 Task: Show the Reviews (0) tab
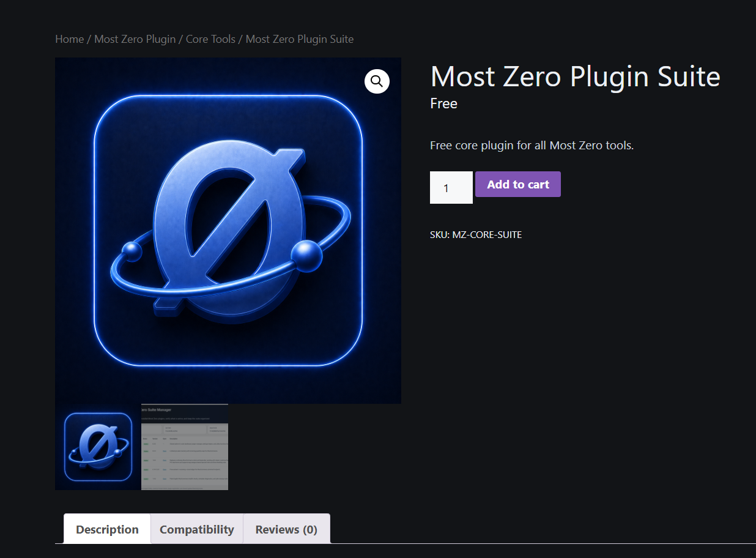coord(286,529)
